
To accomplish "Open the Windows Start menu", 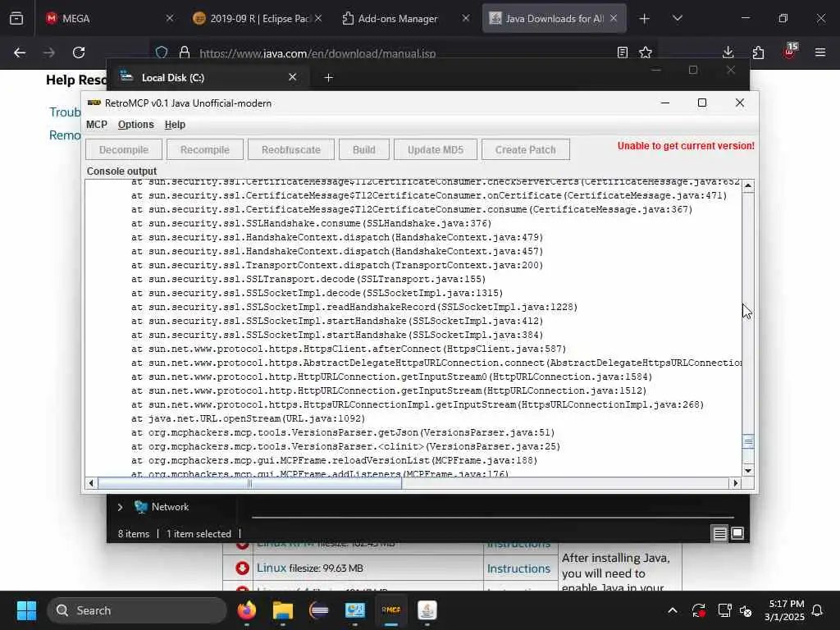I will [x=26, y=610].
